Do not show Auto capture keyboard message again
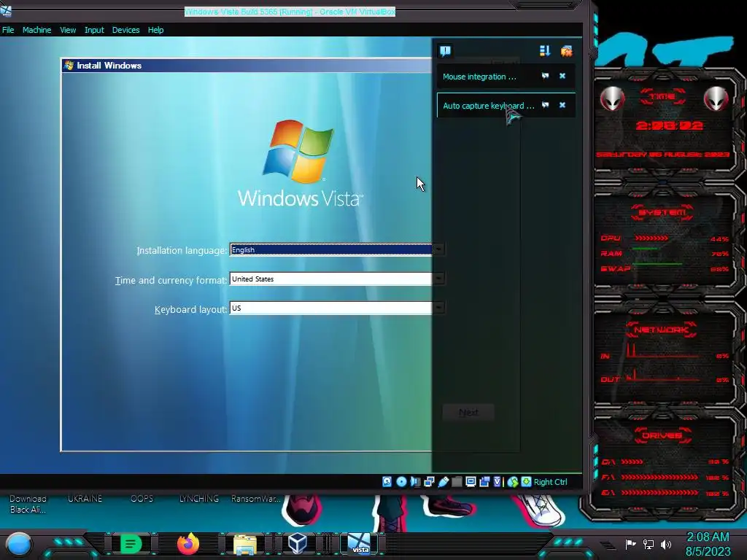The width and height of the screenshot is (747, 560). 545,105
